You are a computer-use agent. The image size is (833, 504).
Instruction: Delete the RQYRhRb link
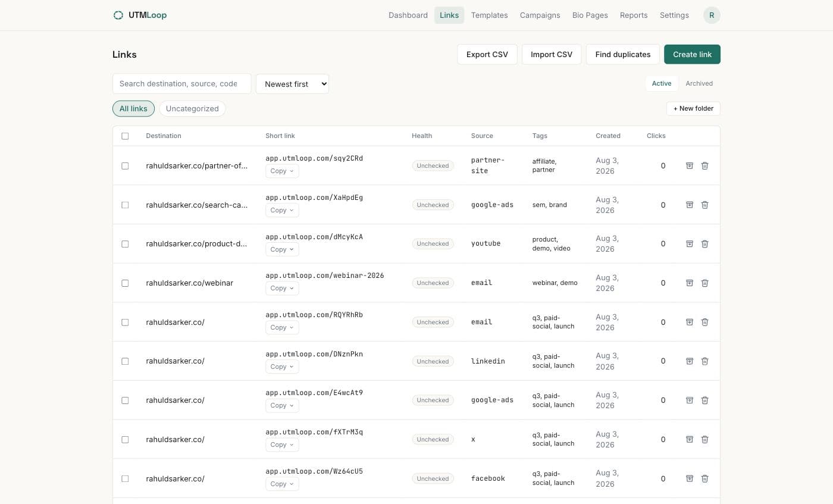pos(704,322)
